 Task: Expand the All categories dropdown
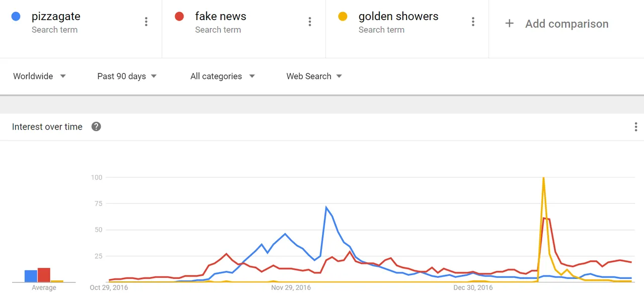pyautogui.click(x=222, y=76)
